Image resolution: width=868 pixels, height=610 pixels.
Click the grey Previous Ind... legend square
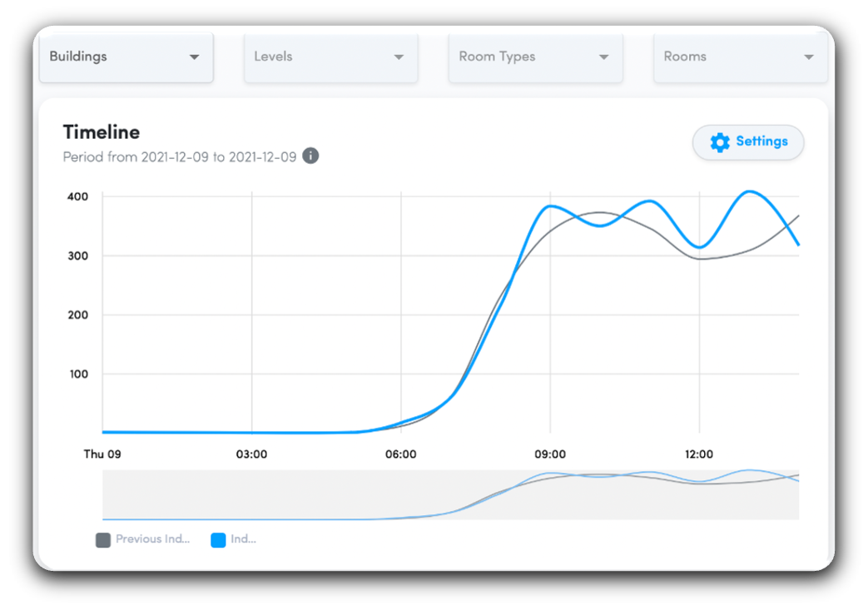click(x=103, y=540)
